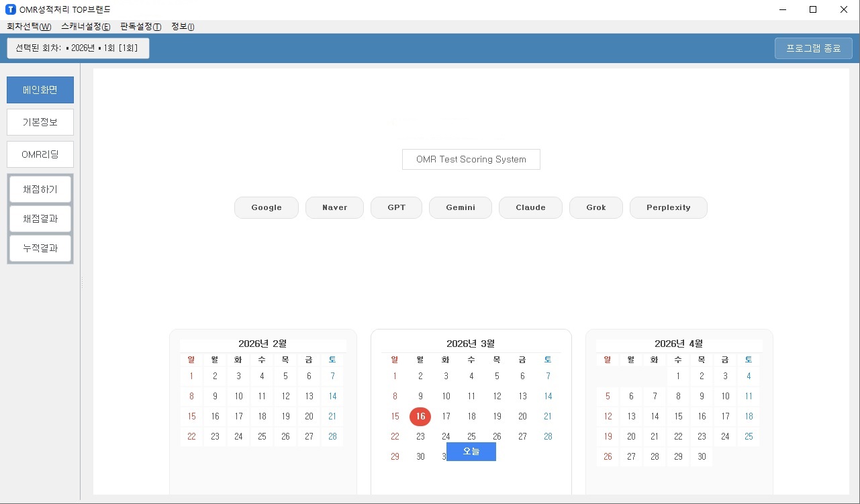The image size is (860, 504).
Task: Open the 누적결과 page
Action: point(40,248)
